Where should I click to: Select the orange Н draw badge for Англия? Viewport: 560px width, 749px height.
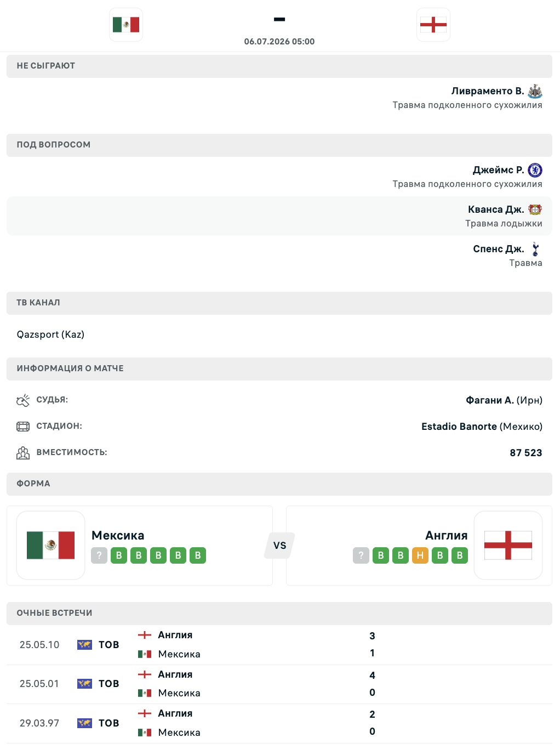pyautogui.click(x=420, y=555)
